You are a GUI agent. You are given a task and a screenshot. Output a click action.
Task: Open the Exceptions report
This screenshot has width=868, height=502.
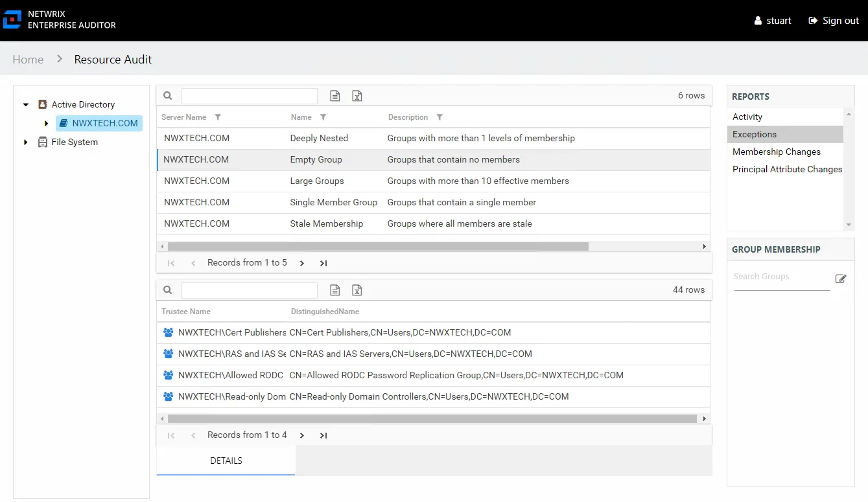[x=785, y=134]
